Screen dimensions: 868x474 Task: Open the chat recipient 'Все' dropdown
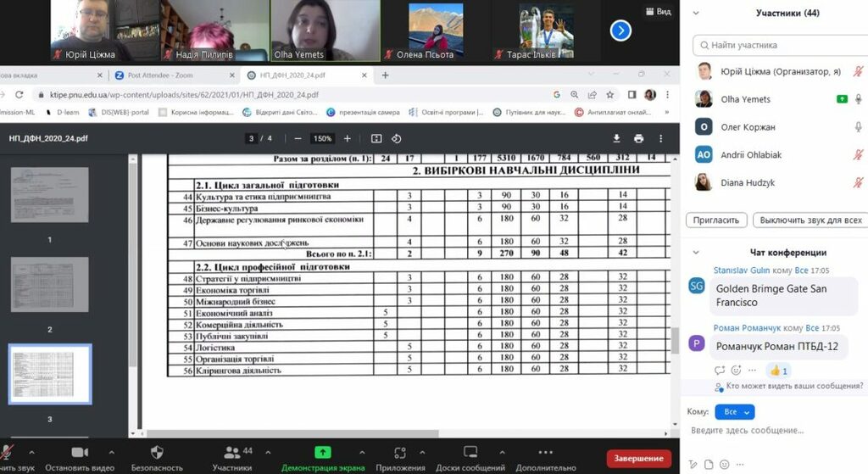tap(734, 412)
